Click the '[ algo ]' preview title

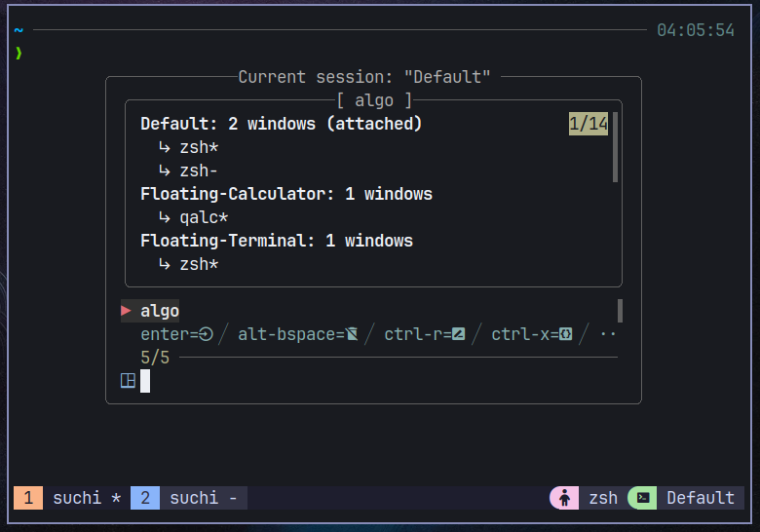(374, 100)
